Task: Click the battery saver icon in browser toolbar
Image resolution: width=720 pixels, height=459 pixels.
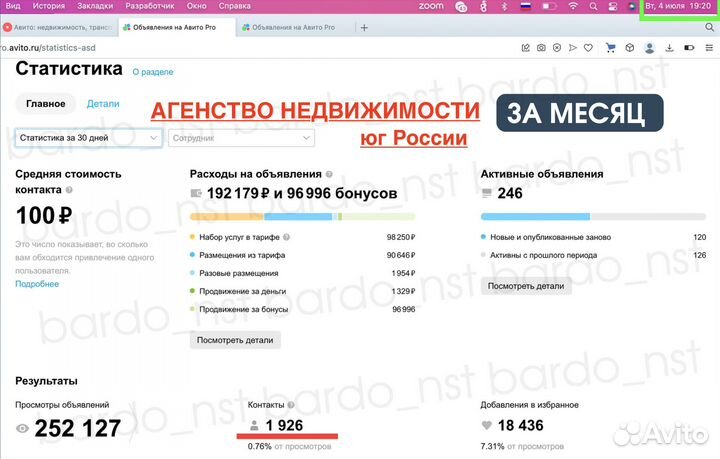Action: pyautogui.click(x=689, y=48)
